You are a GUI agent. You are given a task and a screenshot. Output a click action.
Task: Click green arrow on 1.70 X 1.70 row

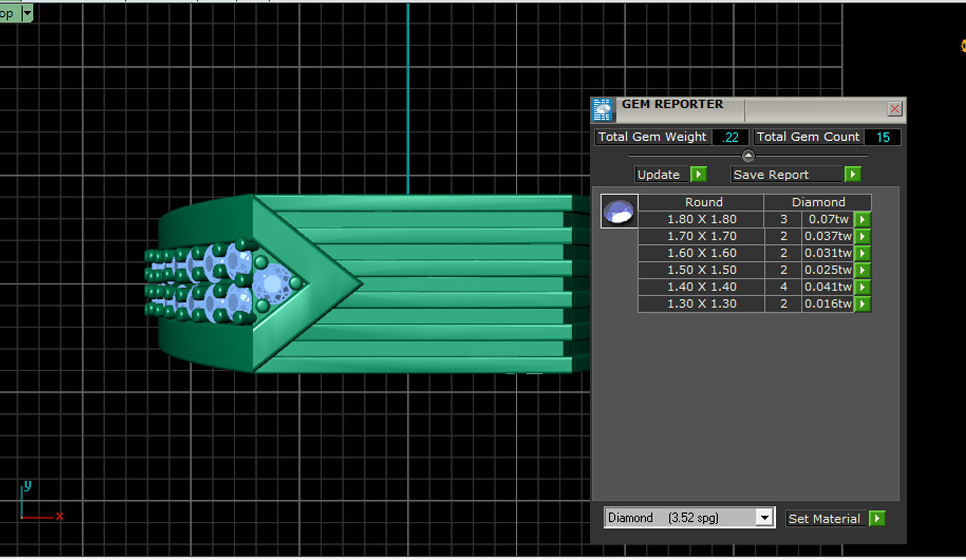point(862,236)
